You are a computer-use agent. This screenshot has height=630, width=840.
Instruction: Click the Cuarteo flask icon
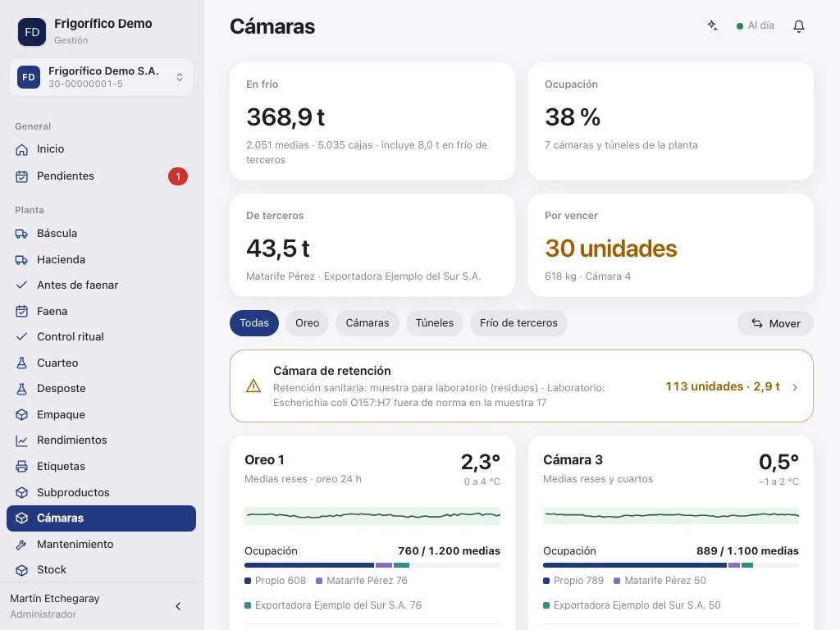[21, 363]
